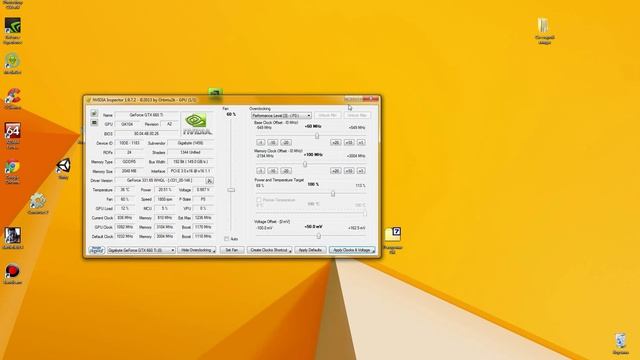Open the Gigabyte GeForce GPU selector dropdown
Viewport: 640px width, 360px height.
141,250
